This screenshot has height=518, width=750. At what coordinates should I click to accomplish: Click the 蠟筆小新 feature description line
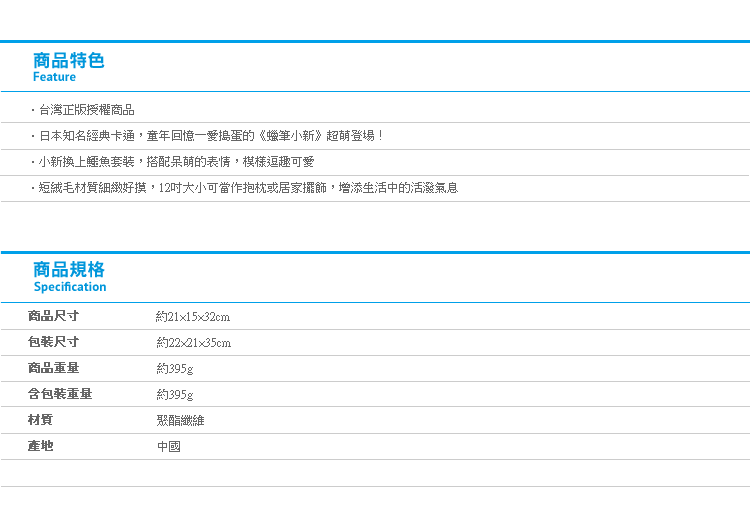207,136
